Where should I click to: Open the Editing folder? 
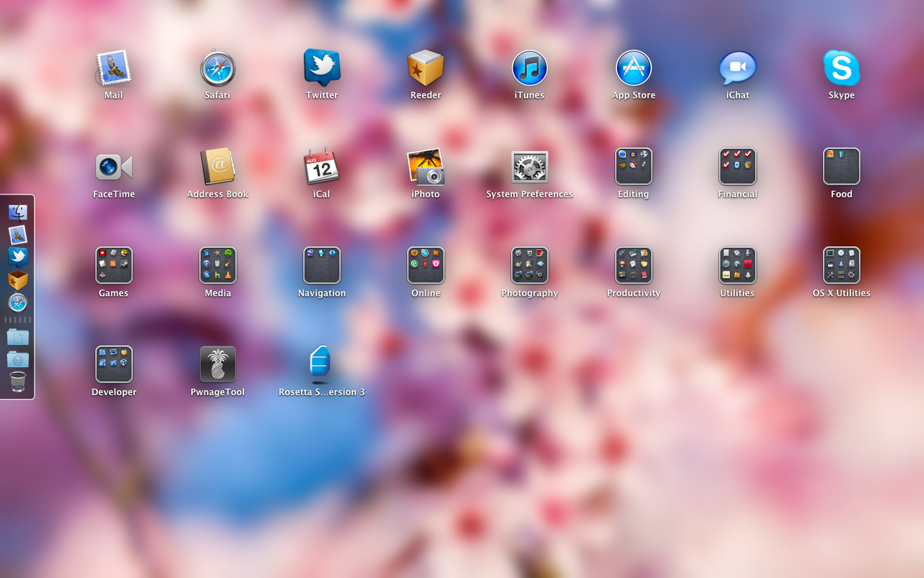(634, 167)
